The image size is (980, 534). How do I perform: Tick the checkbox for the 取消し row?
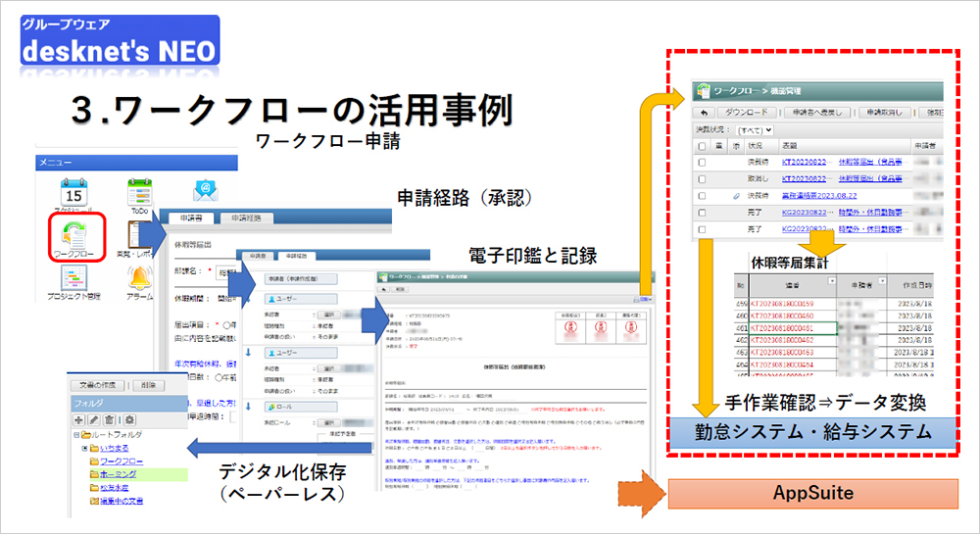point(702,179)
